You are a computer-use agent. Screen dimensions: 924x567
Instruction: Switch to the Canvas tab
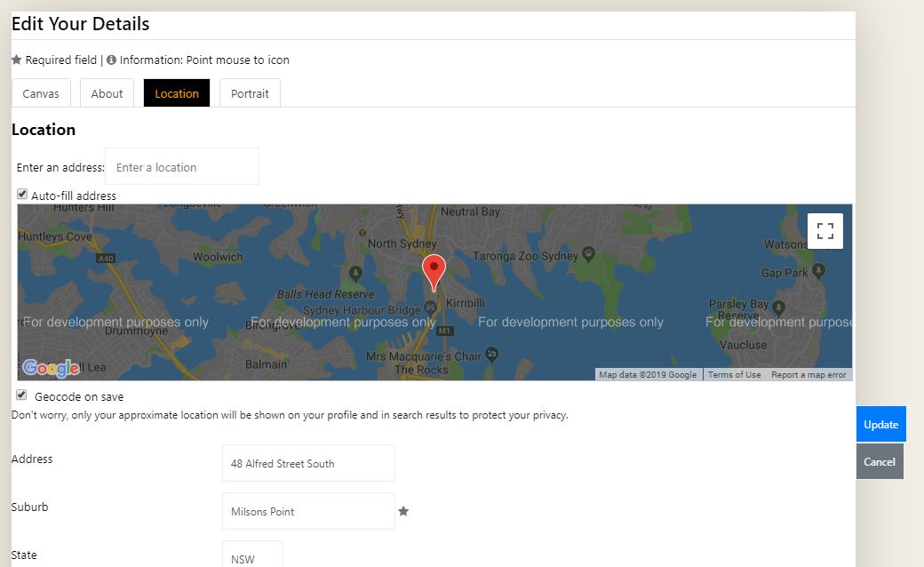(41, 93)
